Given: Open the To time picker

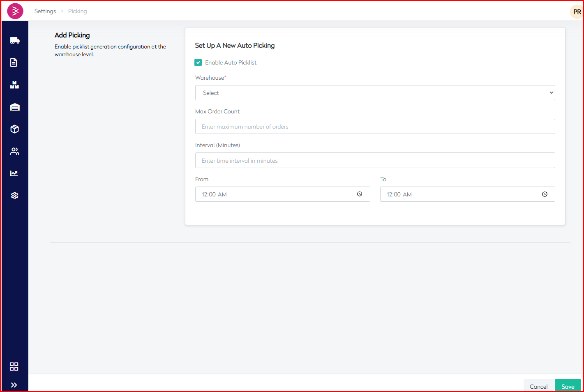Looking at the screenshot, I should point(545,194).
